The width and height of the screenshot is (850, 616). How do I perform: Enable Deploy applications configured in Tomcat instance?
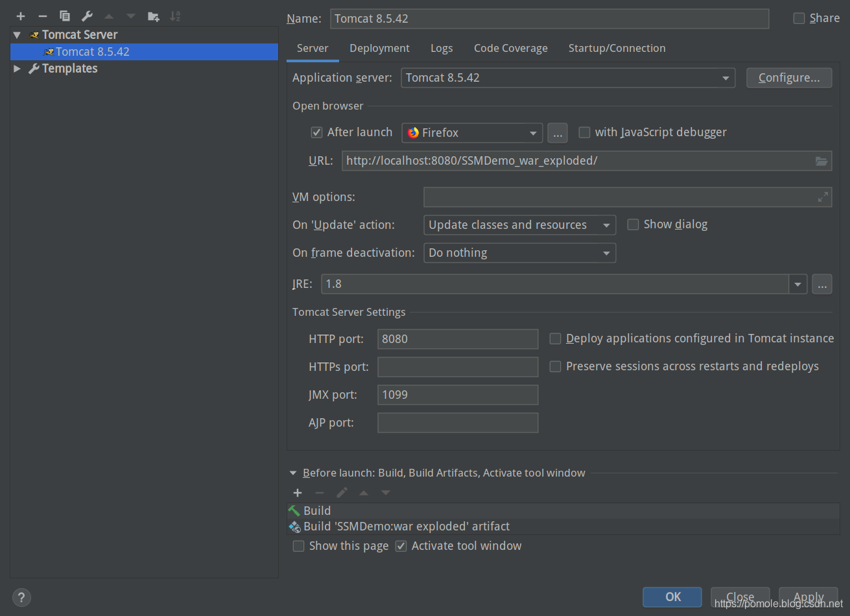[x=555, y=338]
